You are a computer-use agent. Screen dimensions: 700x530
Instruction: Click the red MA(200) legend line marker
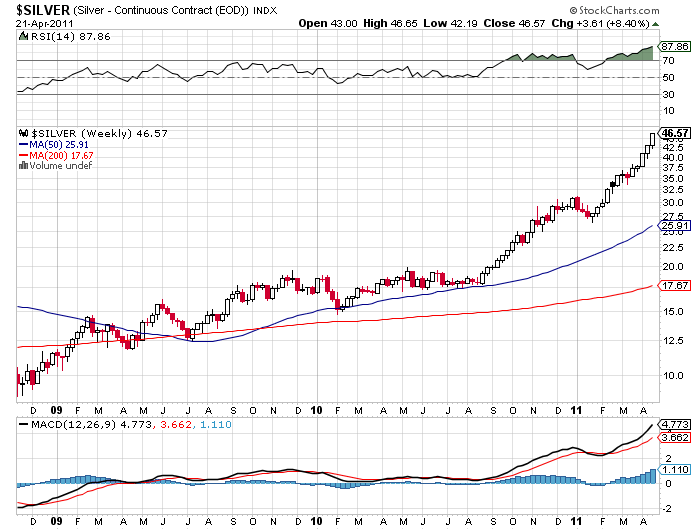tap(24, 155)
